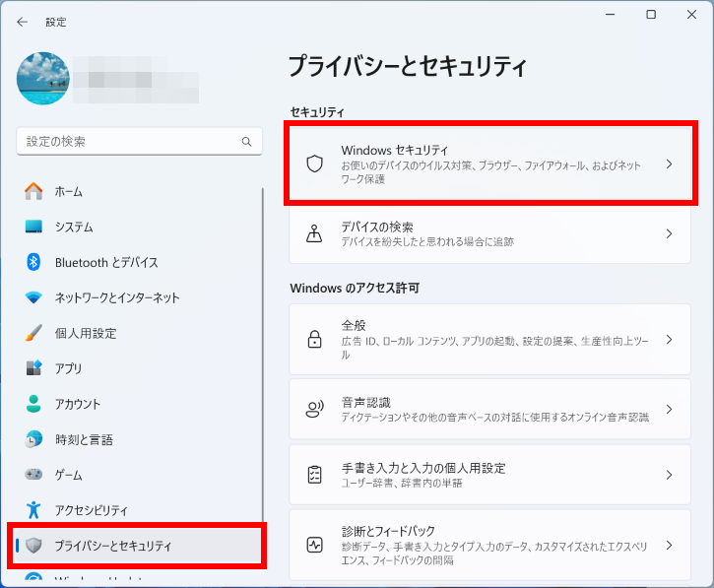Viewport: 714px width, 588px height.
Task: Click the globe clock icon for 時刻と言語
Action: [x=33, y=439]
